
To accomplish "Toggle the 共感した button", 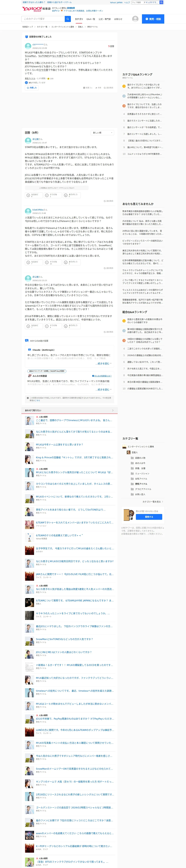I will coord(32,88).
